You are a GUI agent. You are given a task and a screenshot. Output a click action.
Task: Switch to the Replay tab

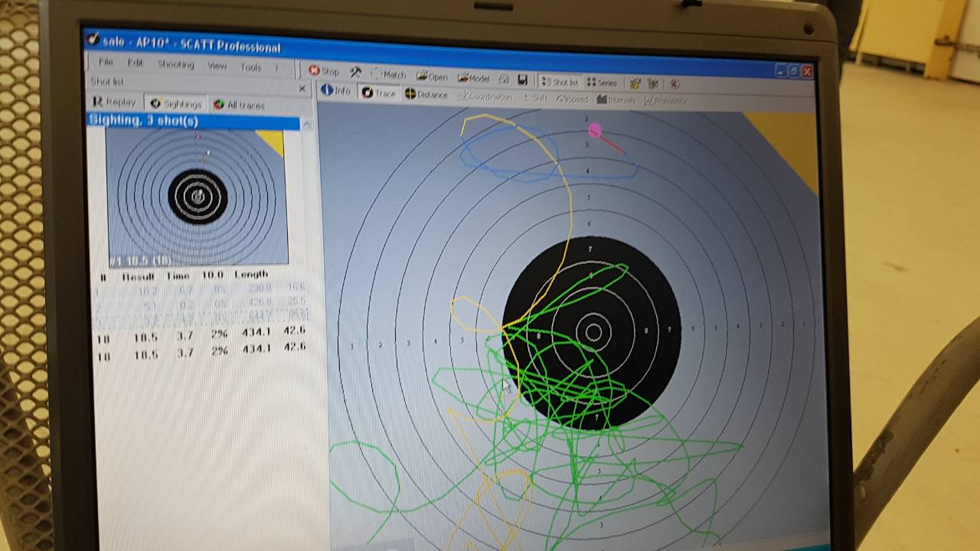click(115, 102)
